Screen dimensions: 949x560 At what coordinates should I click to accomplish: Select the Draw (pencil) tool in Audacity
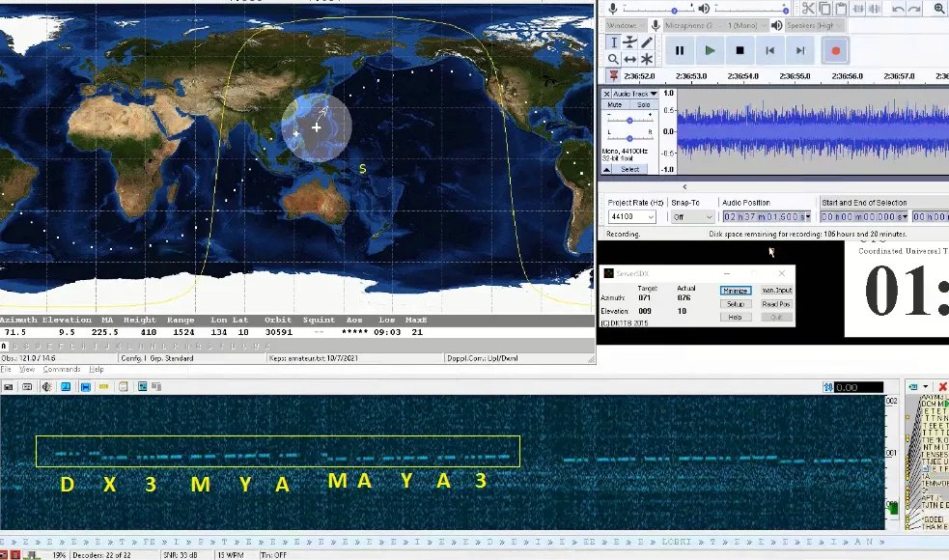(x=648, y=42)
